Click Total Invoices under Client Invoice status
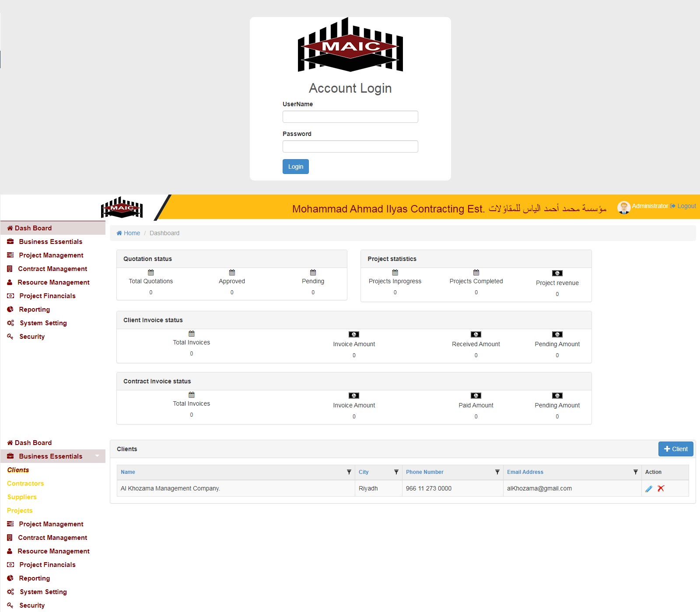The width and height of the screenshot is (700, 612). click(192, 342)
